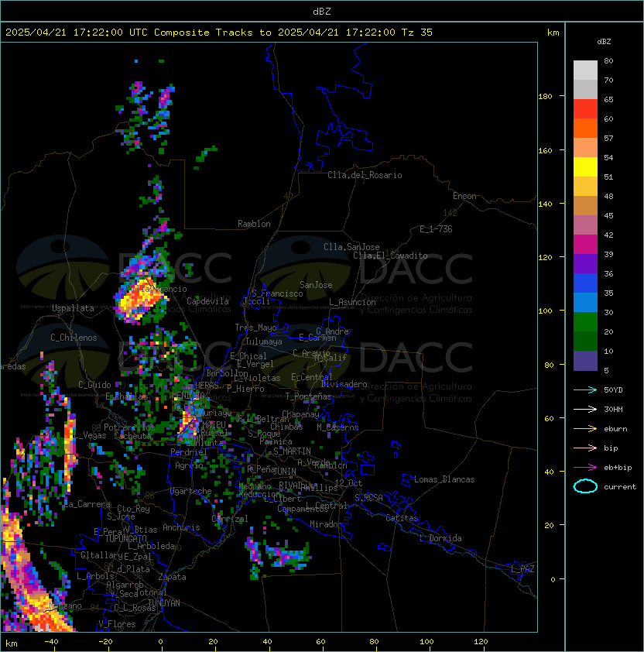Viewport: 644px width, 652px height.
Task: Click the 'Clla.del_Rosario' map label
Action: click(x=365, y=175)
